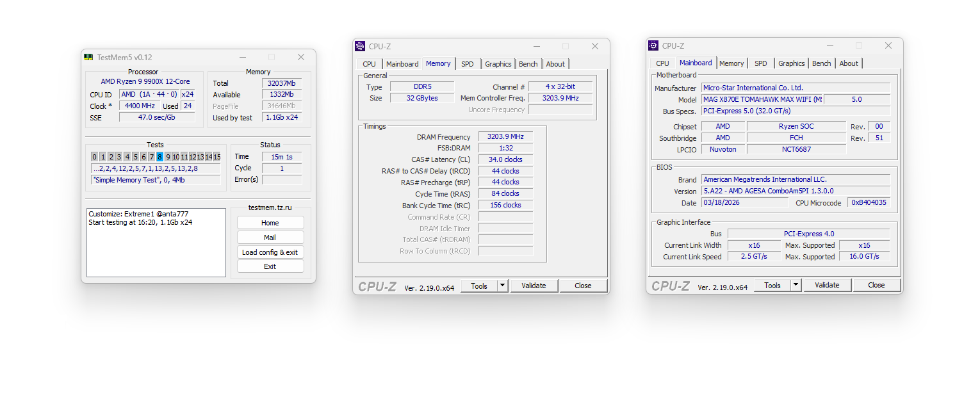Toggle test 0 in TestMem5 test grid

(x=94, y=156)
